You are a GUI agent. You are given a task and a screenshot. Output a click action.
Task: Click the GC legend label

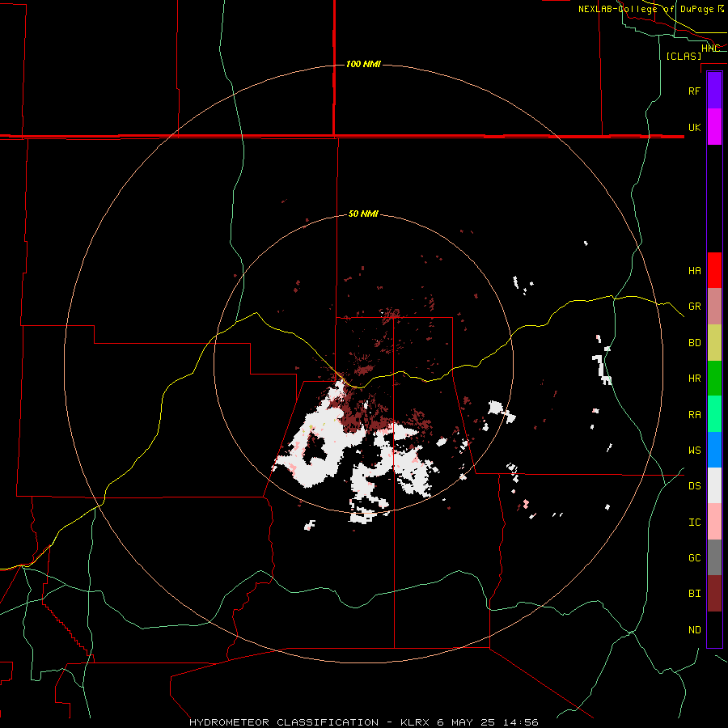(x=694, y=558)
